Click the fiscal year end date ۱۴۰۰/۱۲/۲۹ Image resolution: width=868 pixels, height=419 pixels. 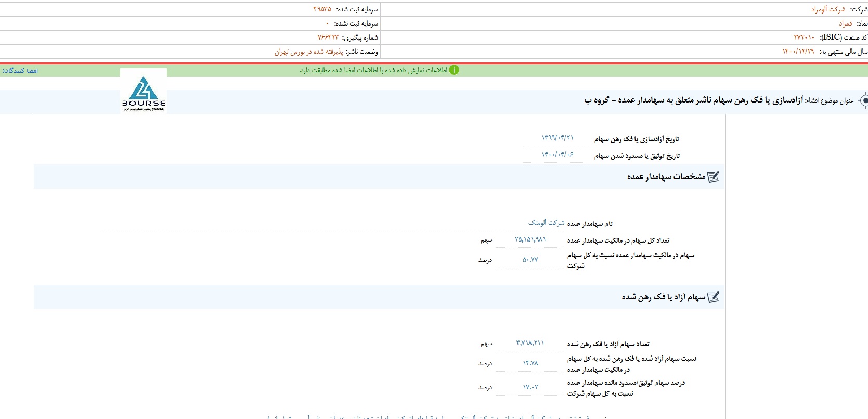[798, 52]
